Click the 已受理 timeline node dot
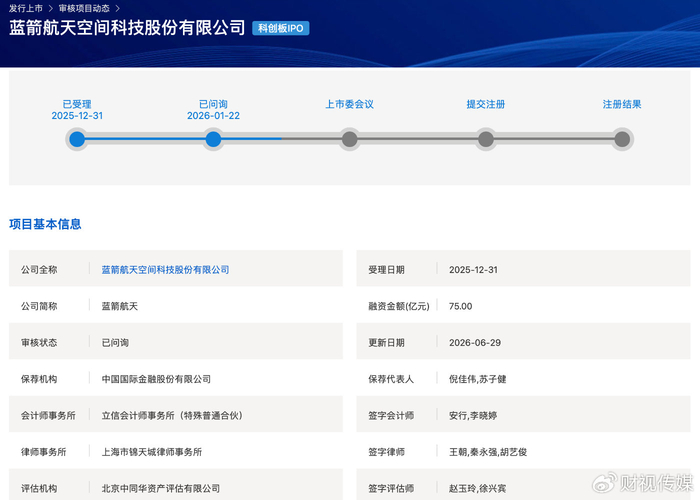The image size is (700, 500). coord(77,139)
